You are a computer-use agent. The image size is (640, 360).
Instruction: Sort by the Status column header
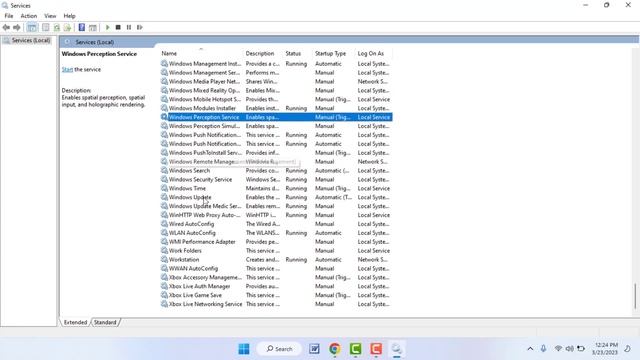click(293, 53)
